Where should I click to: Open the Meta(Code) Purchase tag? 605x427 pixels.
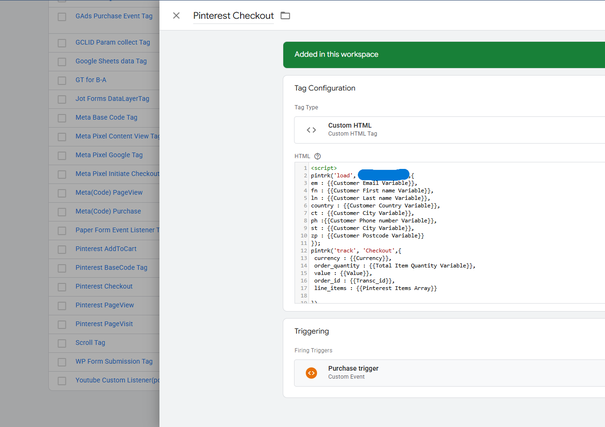pyautogui.click(x=110, y=211)
